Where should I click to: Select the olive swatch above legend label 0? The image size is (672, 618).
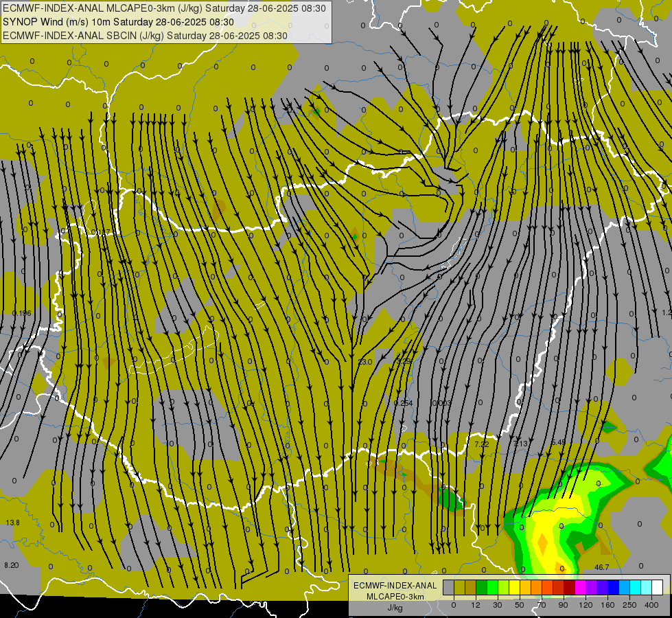click(459, 587)
